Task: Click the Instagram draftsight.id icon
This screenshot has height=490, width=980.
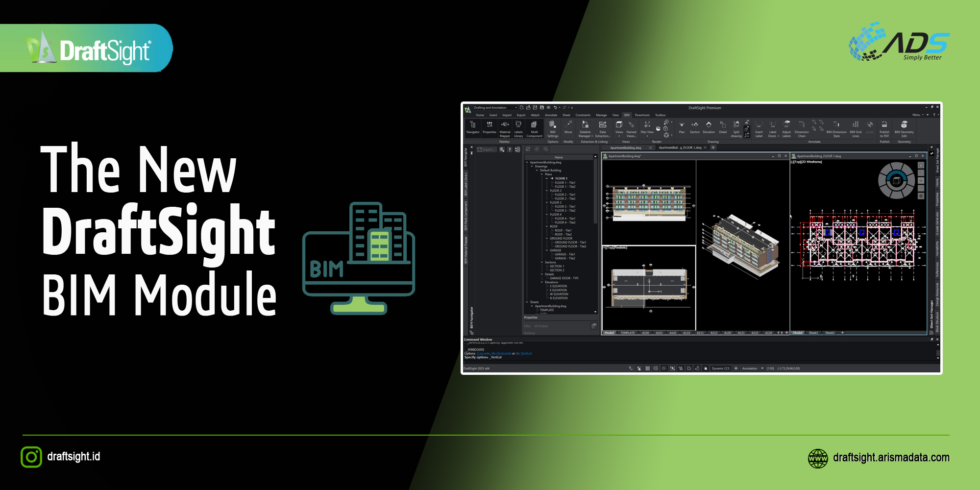Action: tap(31, 457)
